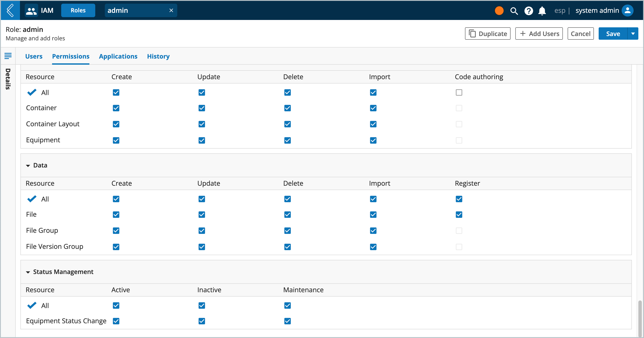
Task: Open the system admin profile avatar
Action: 628,10
